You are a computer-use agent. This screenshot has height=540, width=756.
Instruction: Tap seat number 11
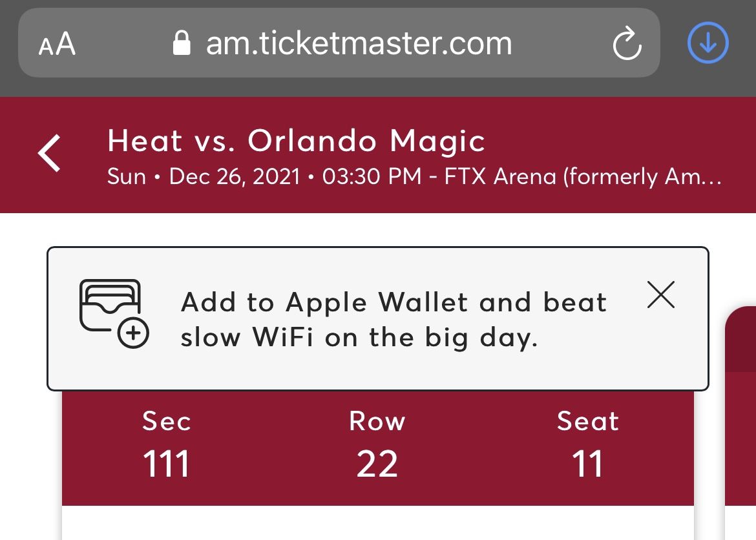pos(588,464)
